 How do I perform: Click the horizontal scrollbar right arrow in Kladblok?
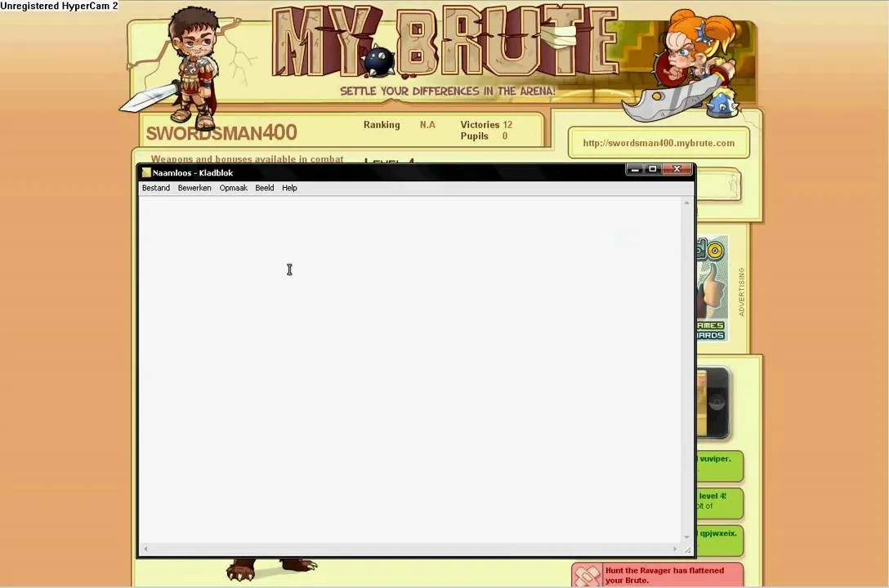click(675, 549)
